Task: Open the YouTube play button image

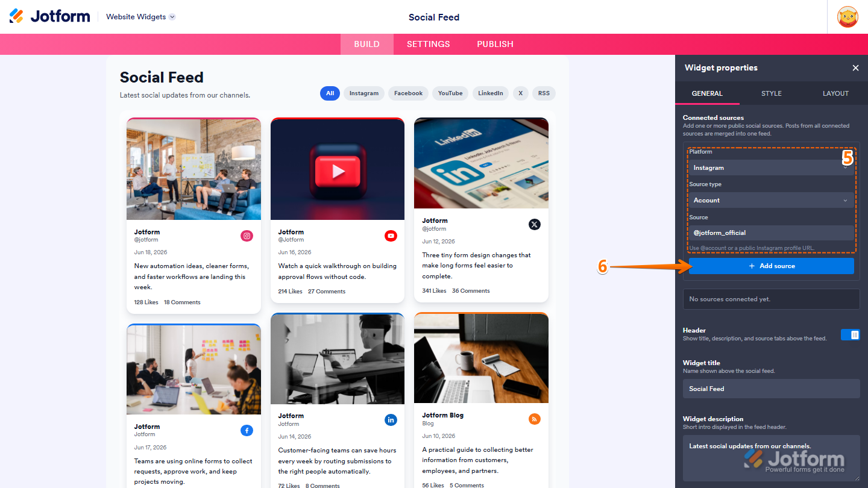Action: (x=338, y=169)
